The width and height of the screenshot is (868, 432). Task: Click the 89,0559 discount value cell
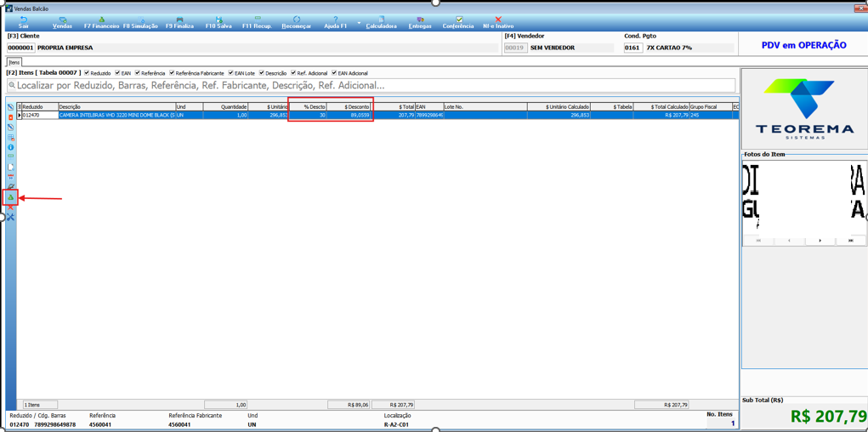coord(349,115)
